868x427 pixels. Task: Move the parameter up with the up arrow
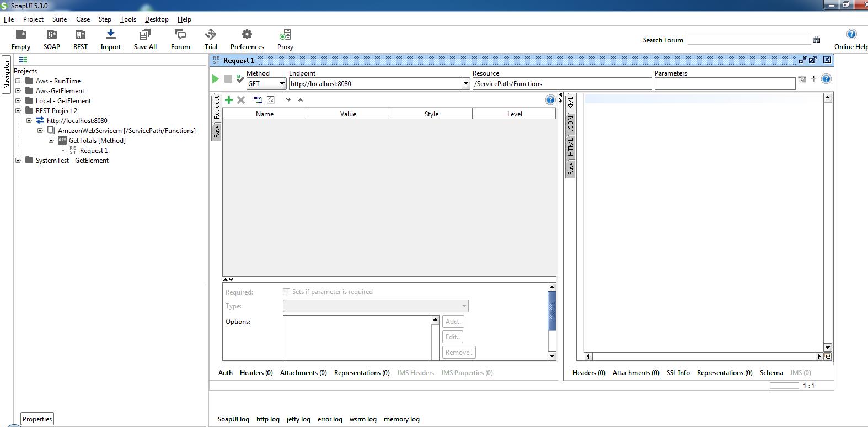point(300,100)
